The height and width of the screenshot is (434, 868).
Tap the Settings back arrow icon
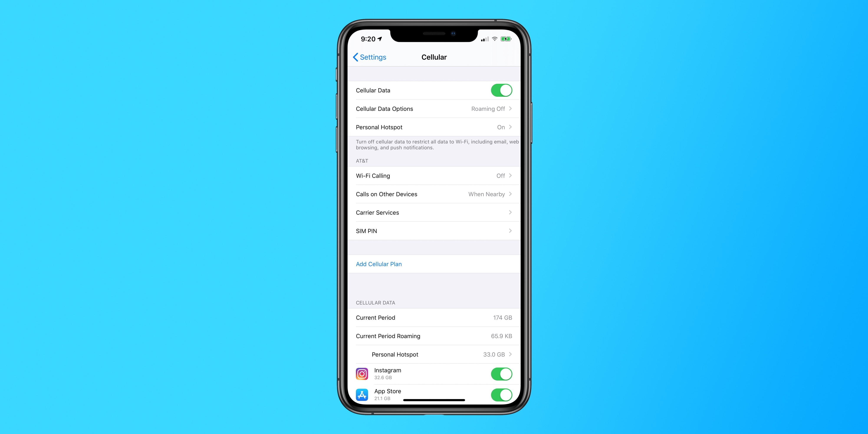354,57
